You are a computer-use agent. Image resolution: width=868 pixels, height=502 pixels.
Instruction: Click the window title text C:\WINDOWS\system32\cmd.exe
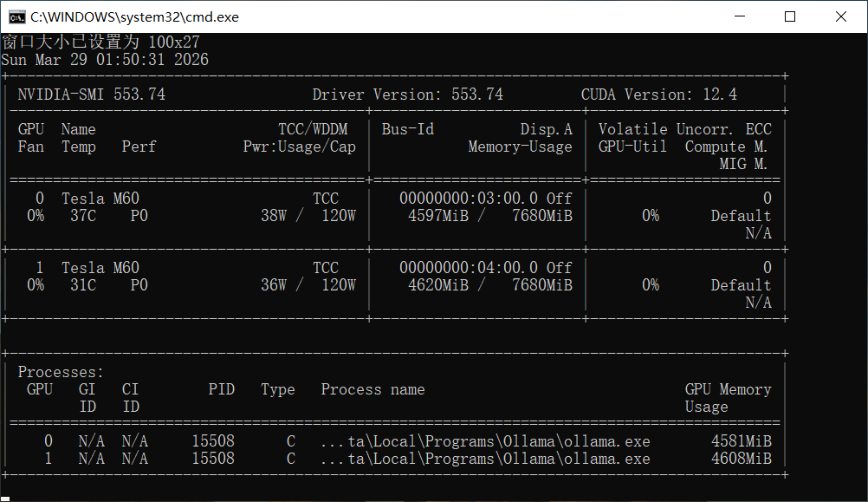tap(134, 16)
